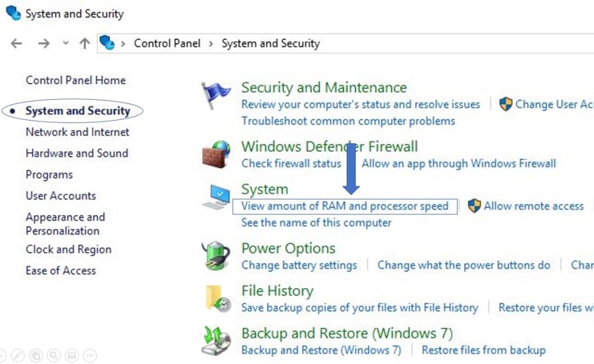Click the Windows Defender Firewall brick icon
The width and height of the screenshot is (594, 364).
(216, 154)
